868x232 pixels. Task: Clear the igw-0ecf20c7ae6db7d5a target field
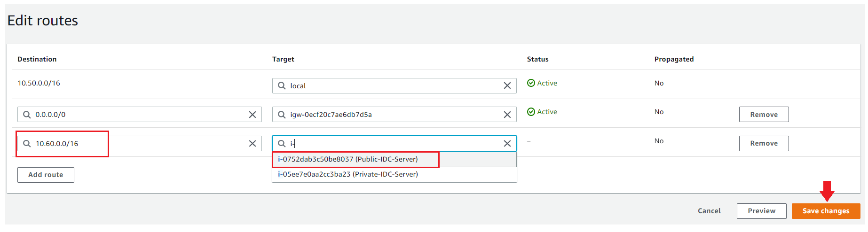pyautogui.click(x=507, y=115)
